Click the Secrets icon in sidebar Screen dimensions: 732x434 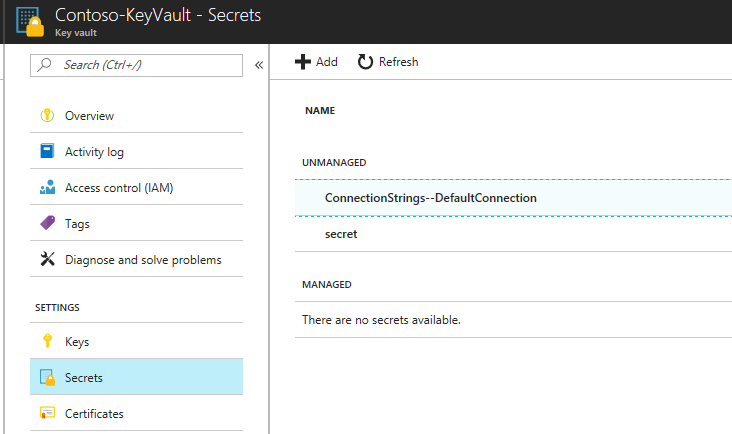pyautogui.click(x=46, y=378)
